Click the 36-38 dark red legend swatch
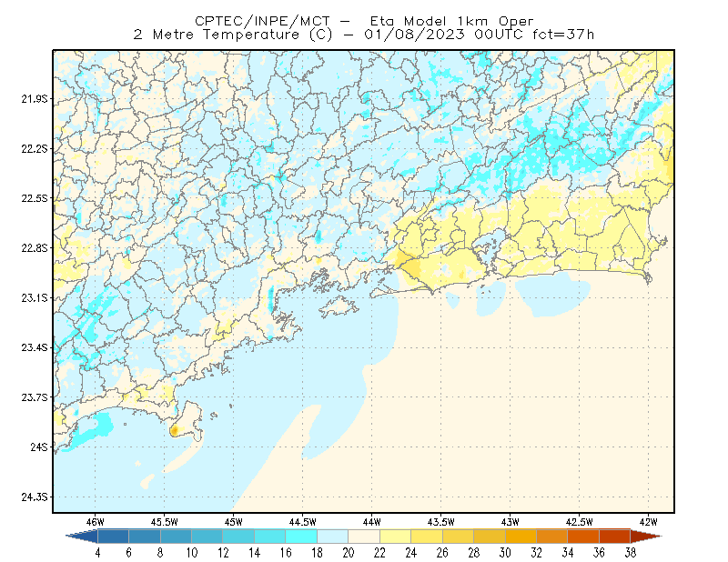Image resolution: width=728 pixels, height=562 pixels. [615, 537]
